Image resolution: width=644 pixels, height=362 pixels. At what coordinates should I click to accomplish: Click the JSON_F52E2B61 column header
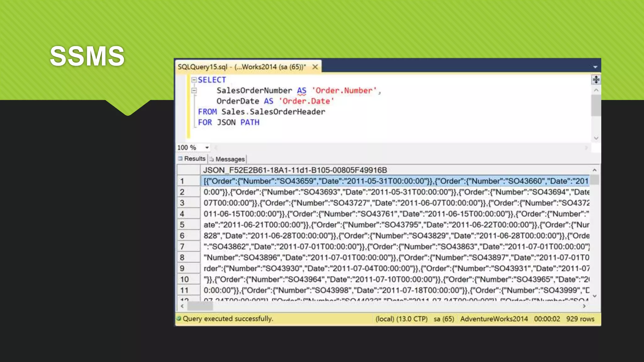(x=295, y=170)
